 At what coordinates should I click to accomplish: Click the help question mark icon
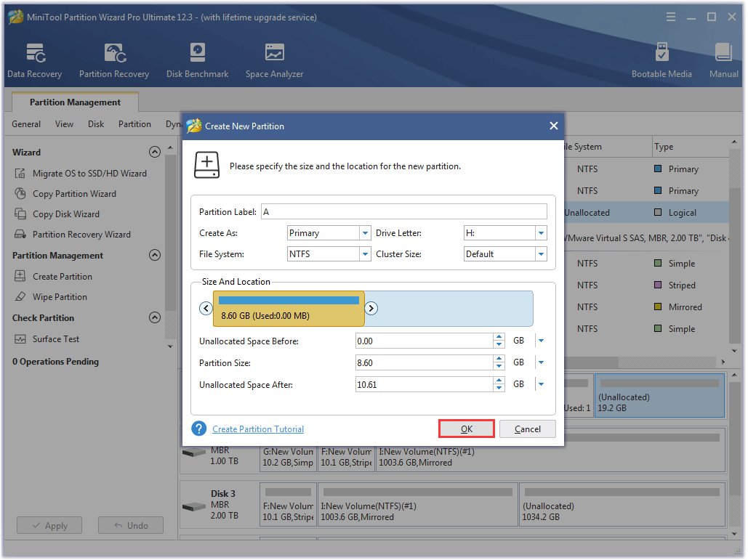(199, 429)
